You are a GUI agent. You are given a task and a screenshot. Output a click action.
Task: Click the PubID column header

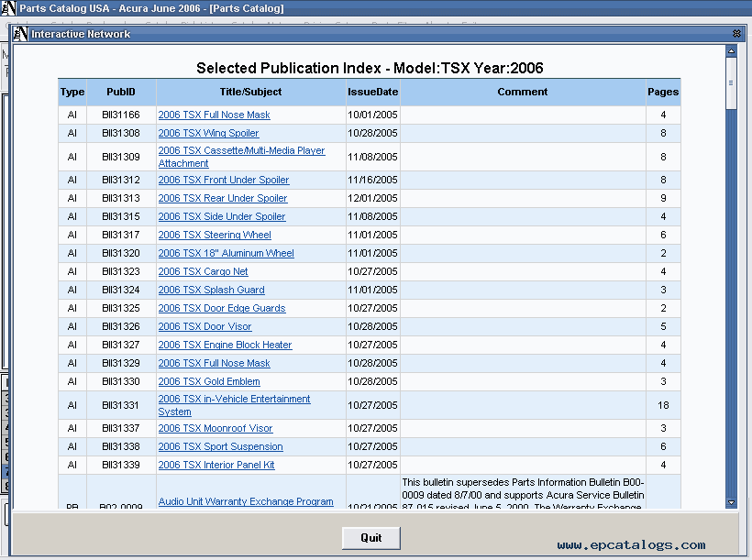pyautogui.click(x=121, y=92)
